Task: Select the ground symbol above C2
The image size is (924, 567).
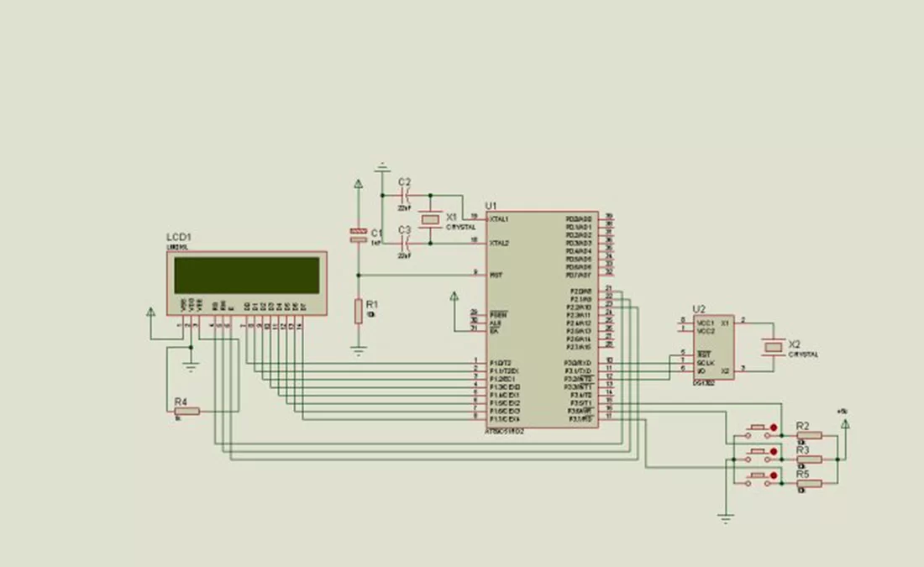Action: [382, 167]
